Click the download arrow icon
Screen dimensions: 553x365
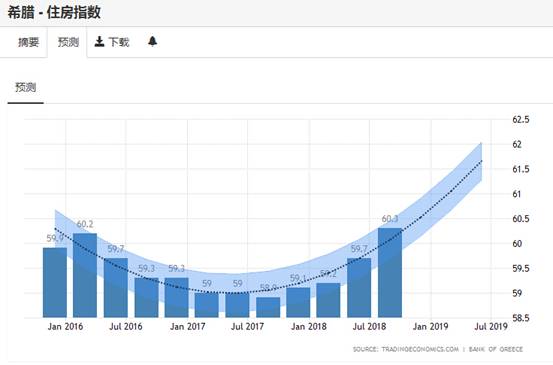pos(99,42)
